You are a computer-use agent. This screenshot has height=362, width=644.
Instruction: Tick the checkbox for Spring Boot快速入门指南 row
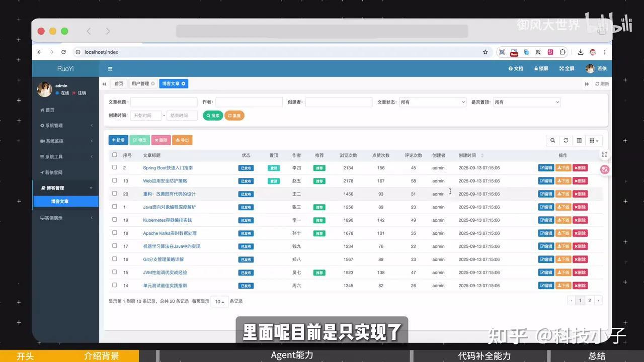(x=114, y=167)
